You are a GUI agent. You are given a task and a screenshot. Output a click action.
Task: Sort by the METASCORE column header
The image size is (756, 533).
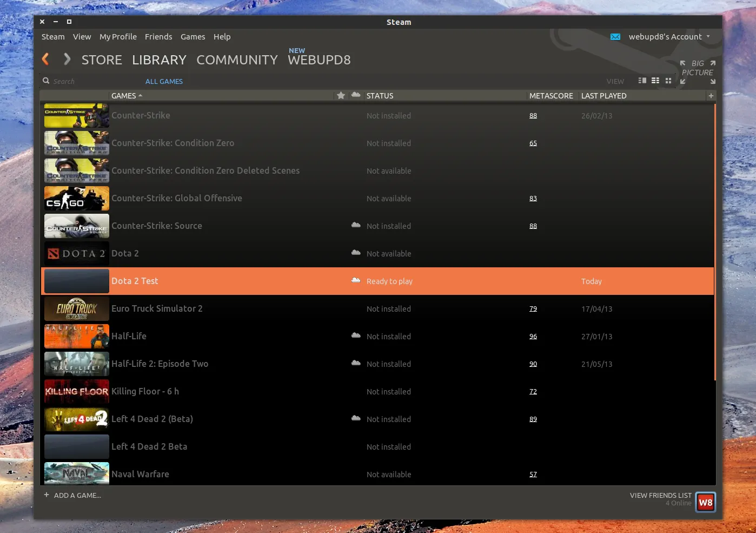coord(551,96)
